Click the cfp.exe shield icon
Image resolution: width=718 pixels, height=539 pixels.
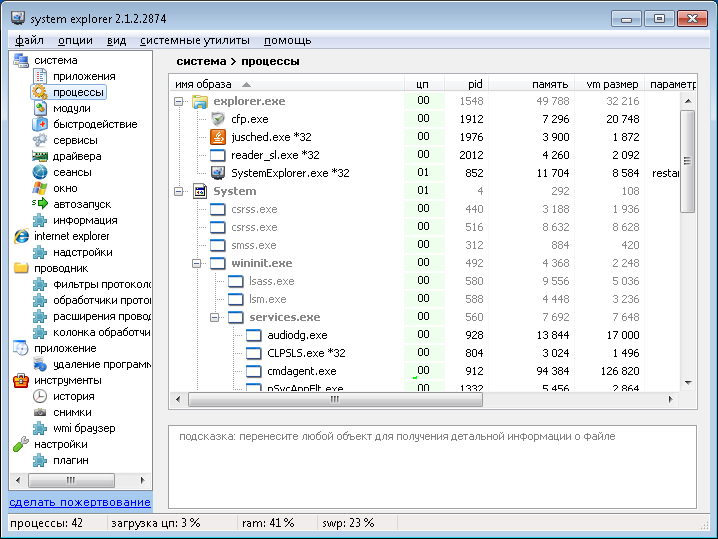218,119
